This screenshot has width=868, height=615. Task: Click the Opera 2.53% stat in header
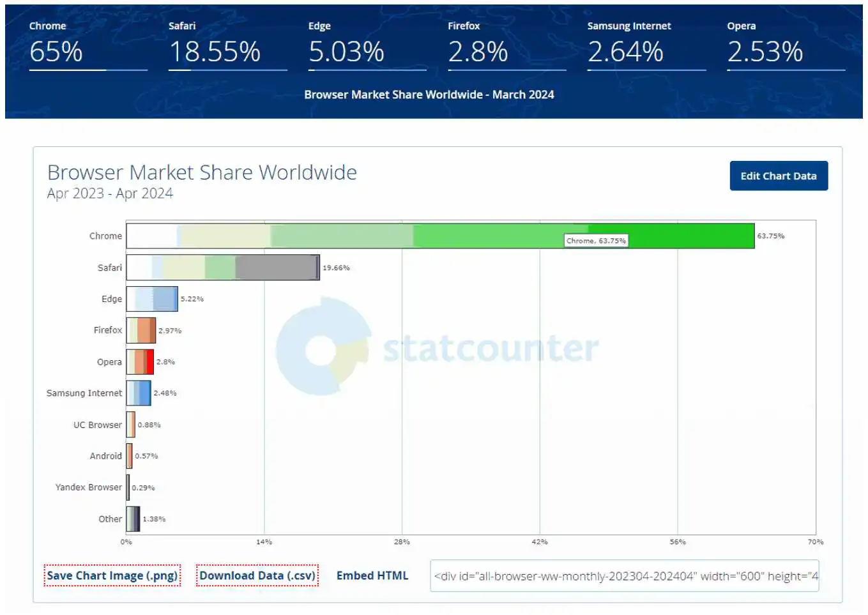785,45
